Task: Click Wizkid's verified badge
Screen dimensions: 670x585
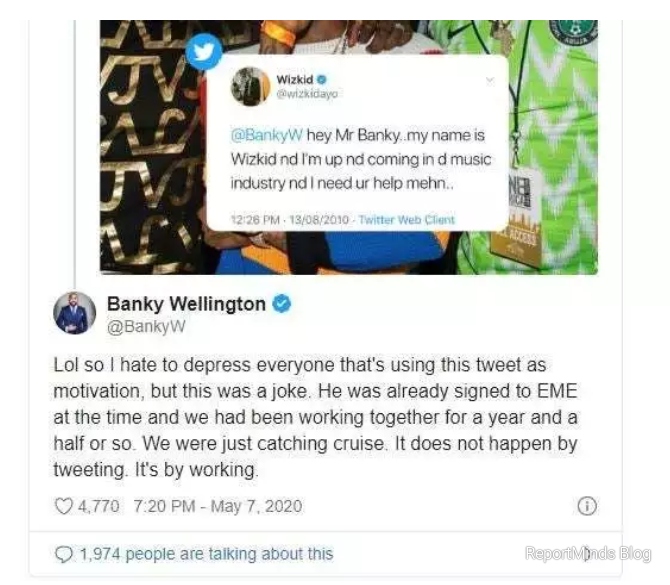Action: click(323, 79)
